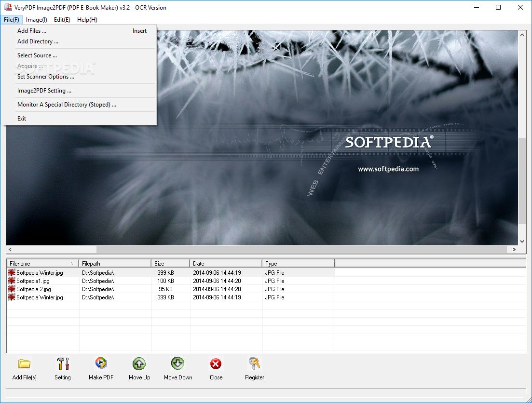Viewport: 532px width, 403px height.
Task: Click the image preview area
Action: [x=262, y=138]
